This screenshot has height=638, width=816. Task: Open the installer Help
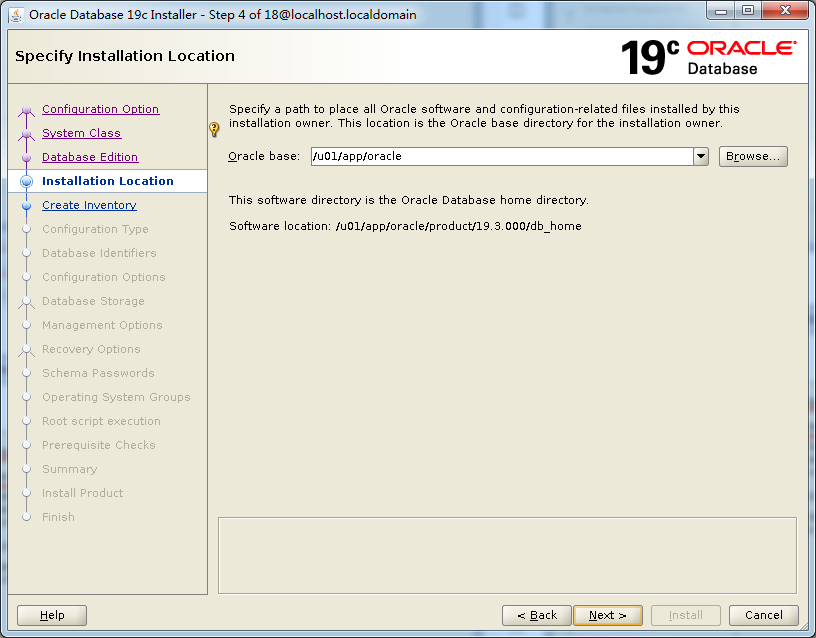51,615
